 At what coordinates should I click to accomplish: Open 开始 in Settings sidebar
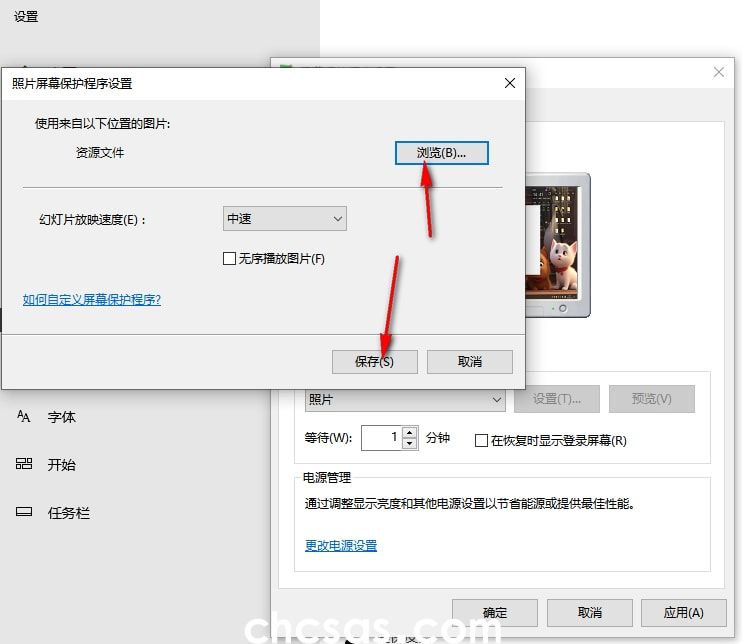[x=62, y=465]
